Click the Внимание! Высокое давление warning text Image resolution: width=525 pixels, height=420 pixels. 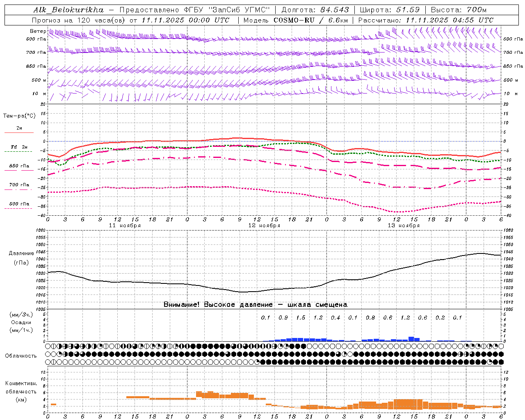pos(256,304)
